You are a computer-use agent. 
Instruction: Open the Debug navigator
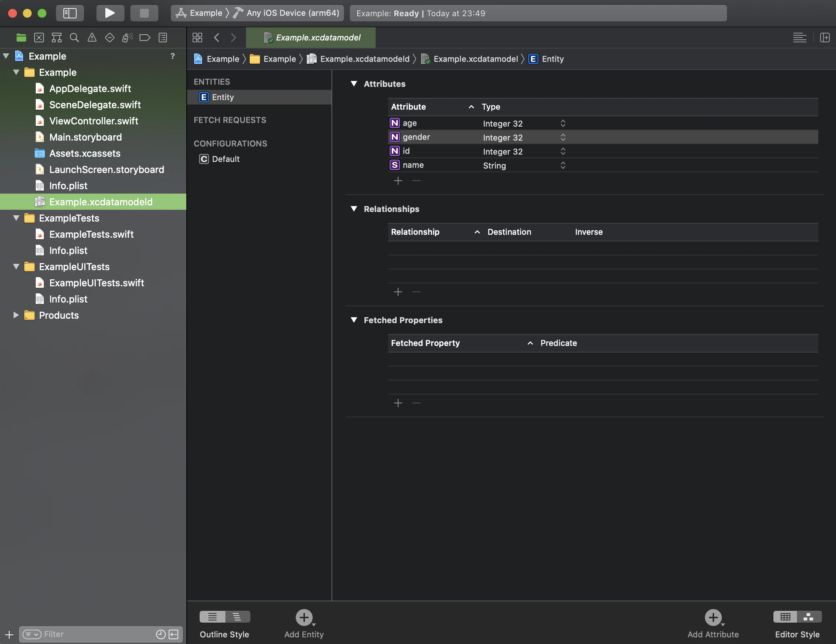click(x=127, y=38)
